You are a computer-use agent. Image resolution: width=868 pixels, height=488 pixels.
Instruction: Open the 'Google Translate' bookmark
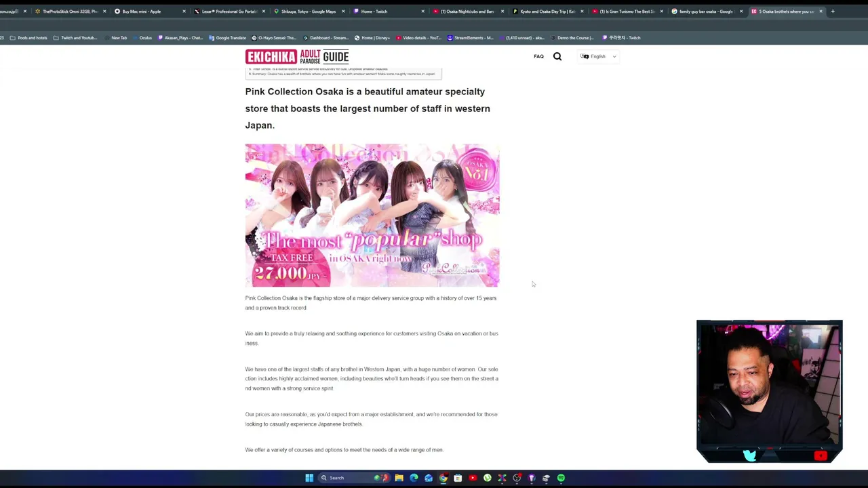point(228,38)
